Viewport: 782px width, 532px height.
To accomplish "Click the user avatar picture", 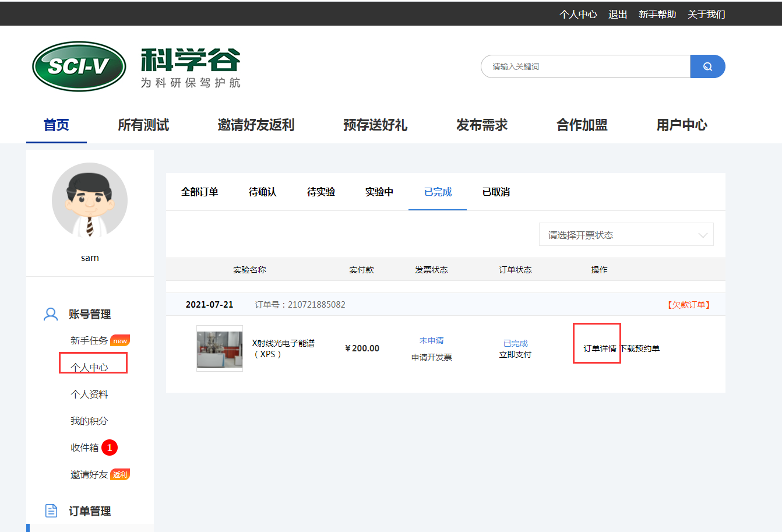I will click(90, 200).
